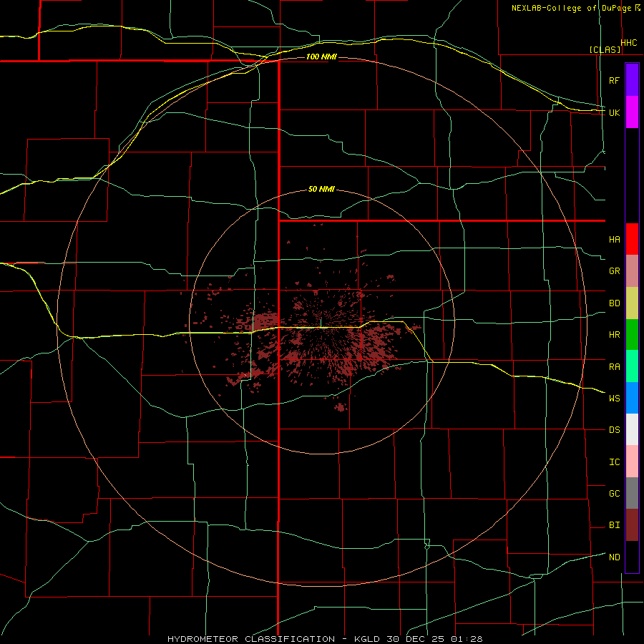Click the [CLAS] label
644x644 pixels.
pyautogui.click(x=605, y=49)
